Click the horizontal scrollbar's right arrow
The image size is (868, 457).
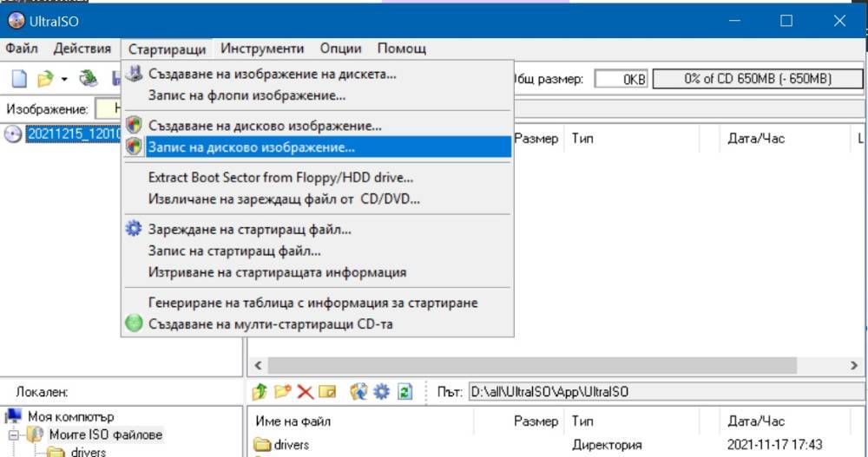coord(853,365)
